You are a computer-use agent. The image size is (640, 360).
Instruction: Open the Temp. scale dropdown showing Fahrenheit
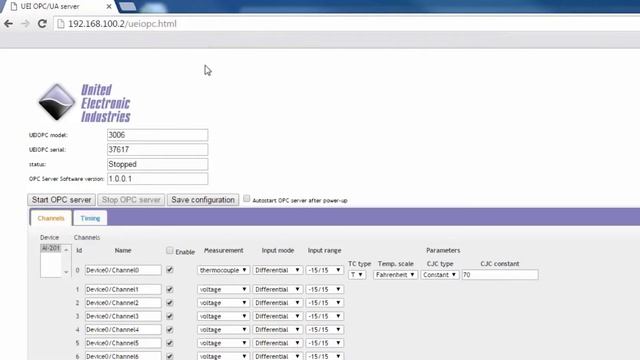(396, 275)
